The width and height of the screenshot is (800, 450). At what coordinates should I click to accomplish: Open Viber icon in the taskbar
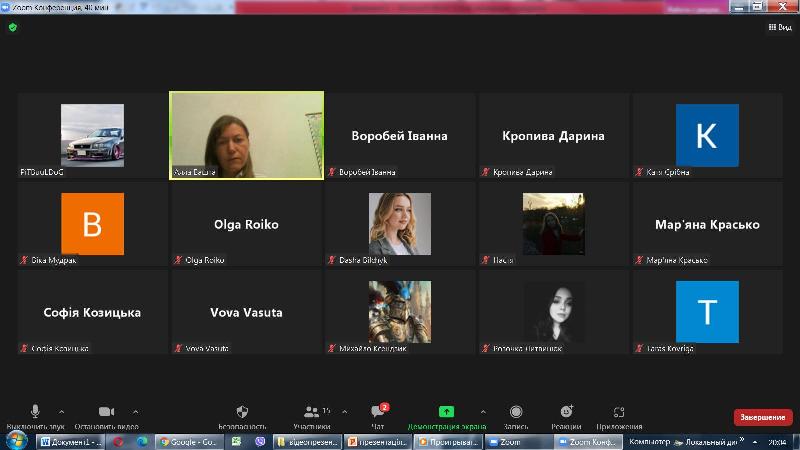[x=260, y=442]
